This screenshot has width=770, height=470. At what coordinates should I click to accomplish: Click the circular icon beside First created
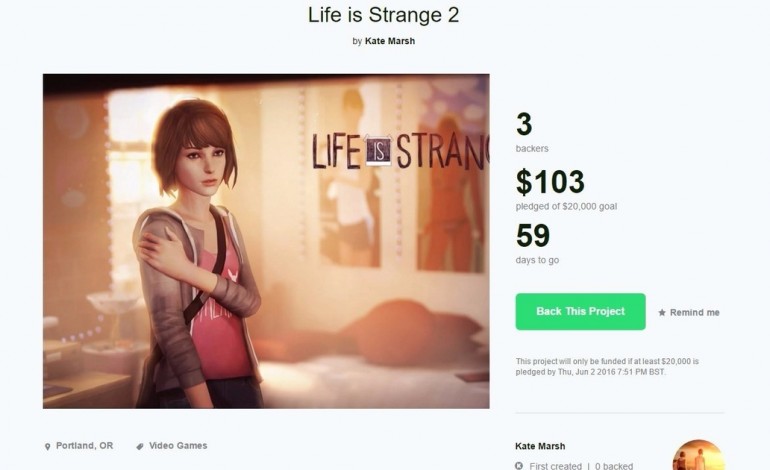point(519,466)
